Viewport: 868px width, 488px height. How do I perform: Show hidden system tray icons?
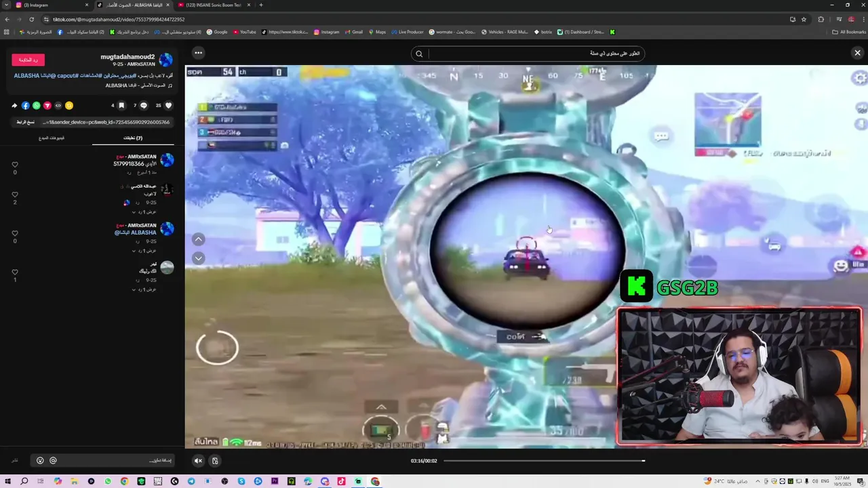click(x=758, y=481)
